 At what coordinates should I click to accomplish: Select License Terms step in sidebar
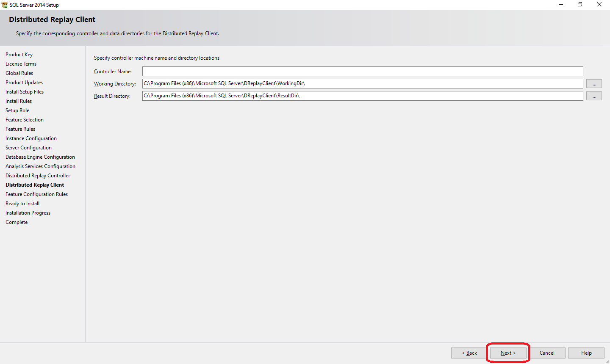(21, 64)
